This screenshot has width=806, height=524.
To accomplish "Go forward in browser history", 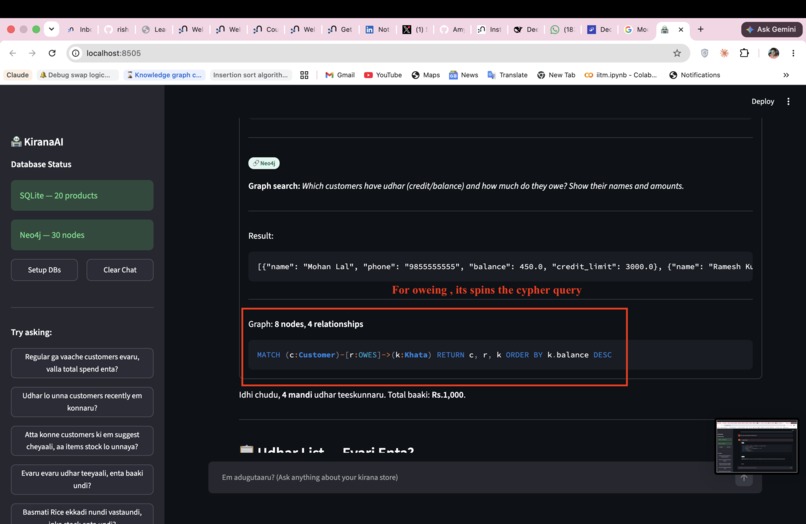I will tap(32, 53).
